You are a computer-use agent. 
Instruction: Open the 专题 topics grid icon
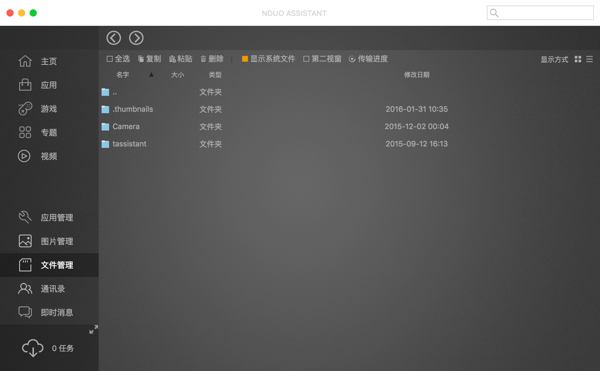tap(25, 132)
